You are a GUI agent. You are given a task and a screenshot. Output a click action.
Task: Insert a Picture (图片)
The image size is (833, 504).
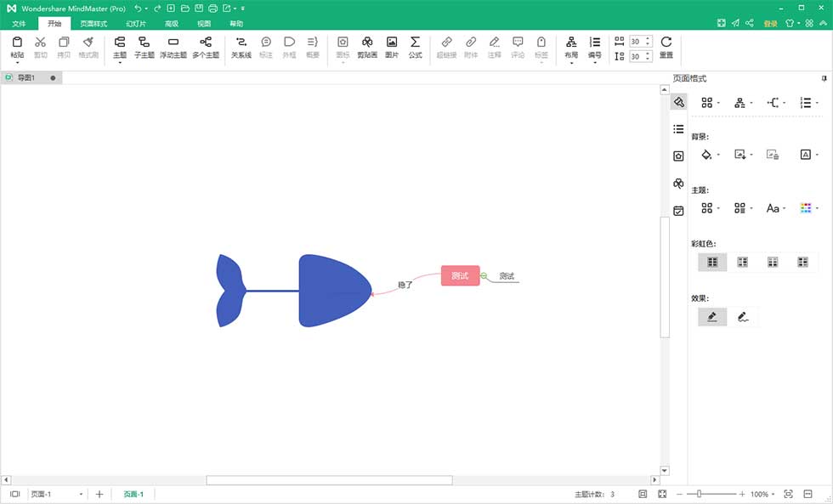point(392,48)
